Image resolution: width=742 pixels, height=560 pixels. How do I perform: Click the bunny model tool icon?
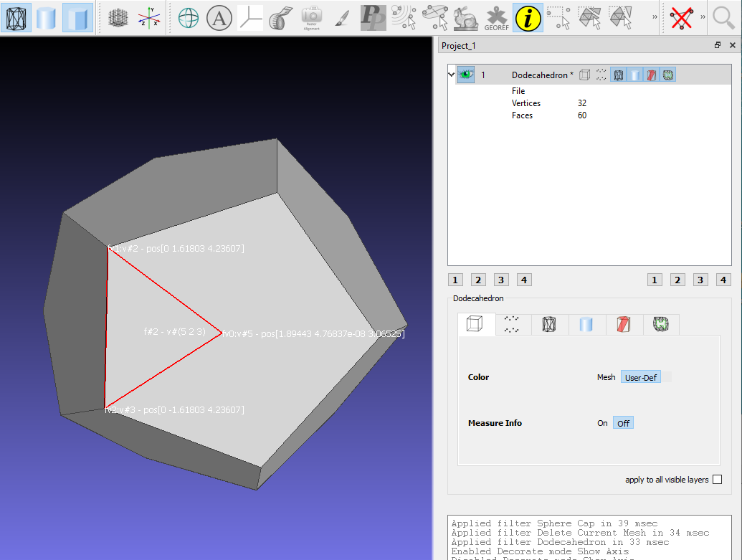click(x=466, y=18)
